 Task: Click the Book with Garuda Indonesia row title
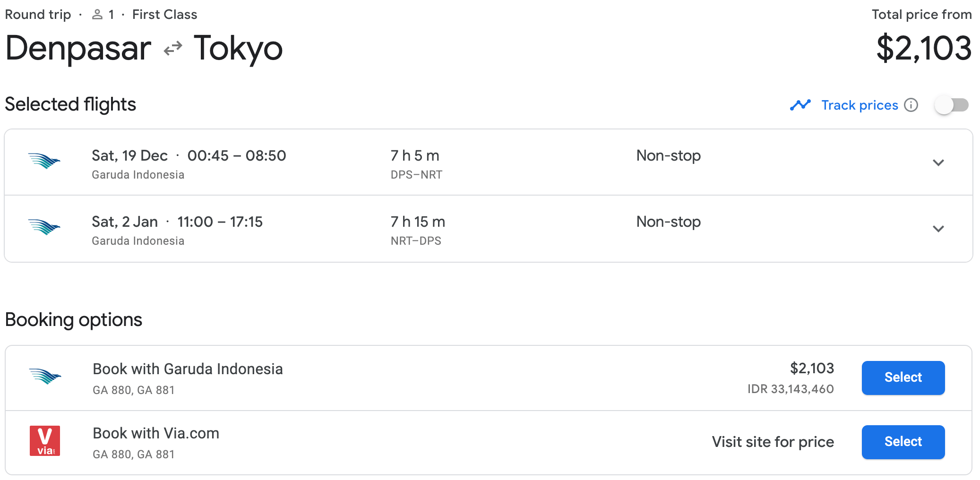(188, 369)
